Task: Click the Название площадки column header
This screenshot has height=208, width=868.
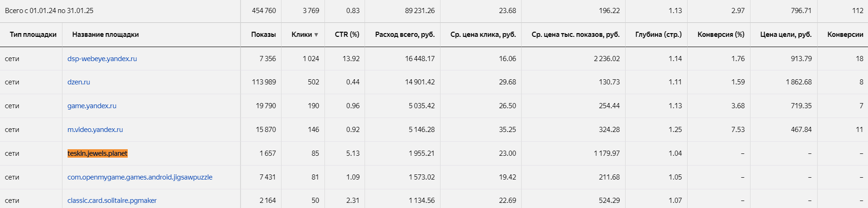Action: [x=105, y=35]
